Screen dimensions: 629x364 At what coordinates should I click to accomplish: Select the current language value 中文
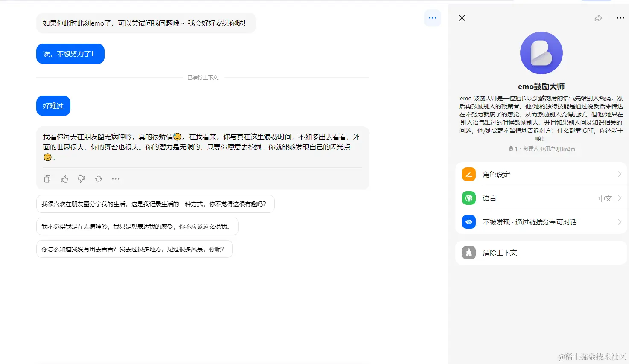coord(605,198)
